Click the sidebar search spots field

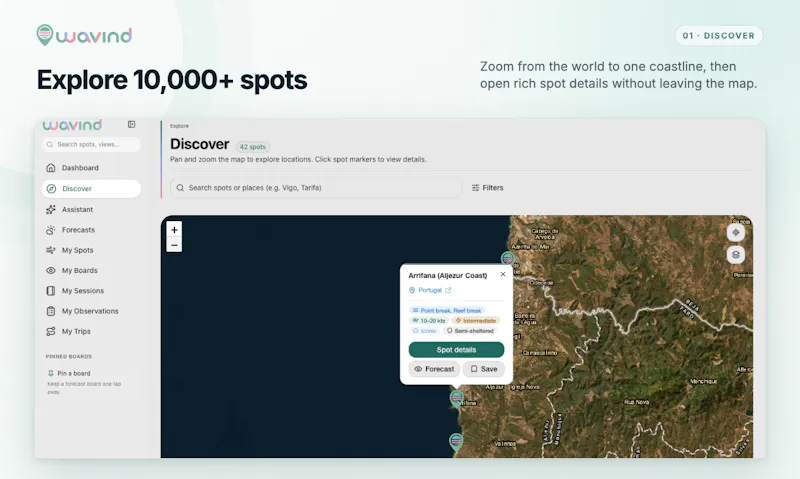[x=91, y=144]
